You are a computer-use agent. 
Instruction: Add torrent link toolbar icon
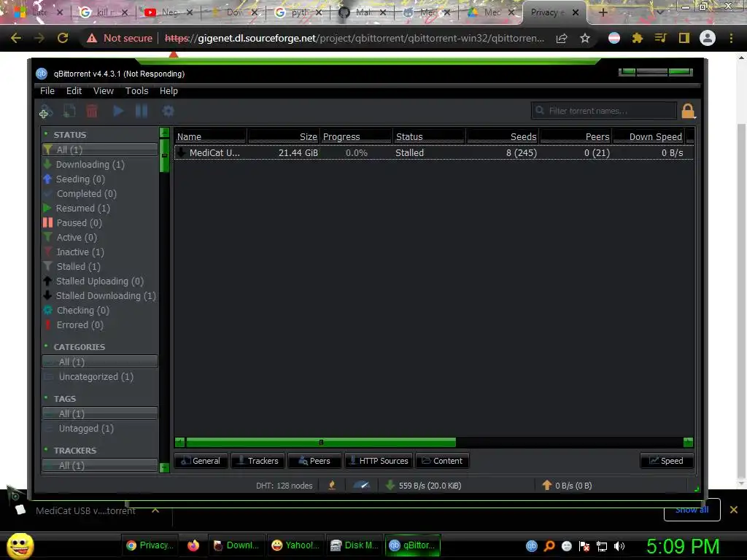click(46, 112)
